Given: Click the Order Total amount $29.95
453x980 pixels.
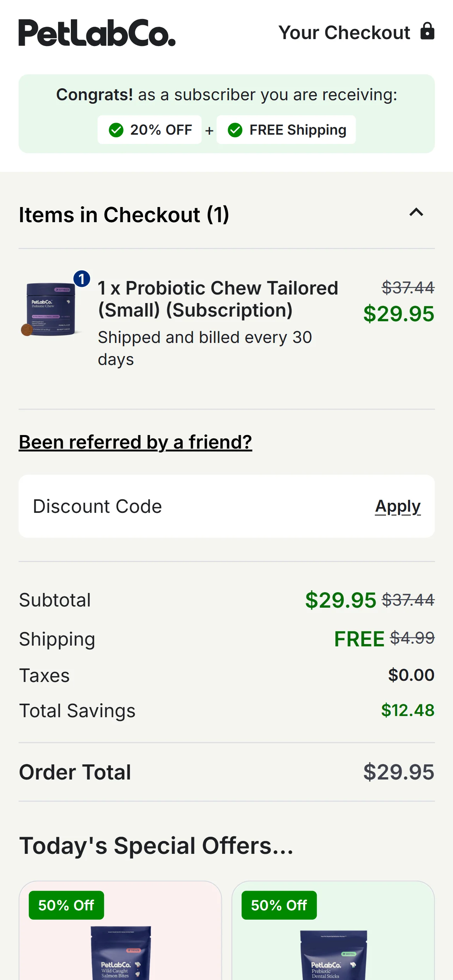Looking at the screenshot, I should pyautogui.click(x=398, y=772).
